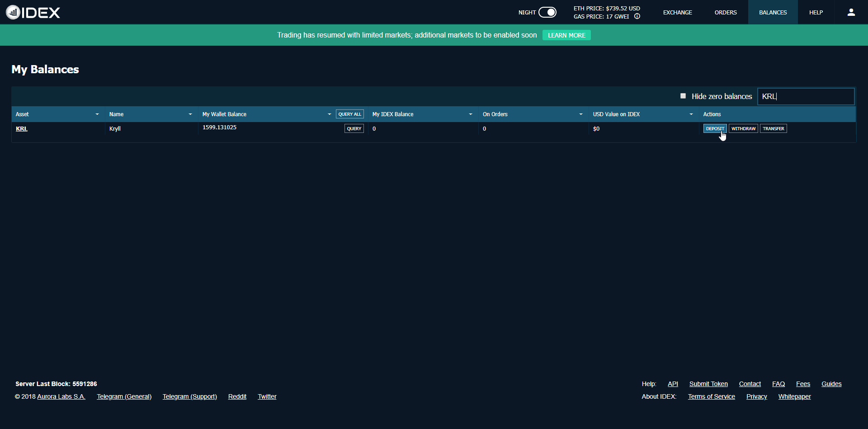Viewport: 868px width, 429px height.
Task: Click the Learn More button
Action: click(566, 35)
